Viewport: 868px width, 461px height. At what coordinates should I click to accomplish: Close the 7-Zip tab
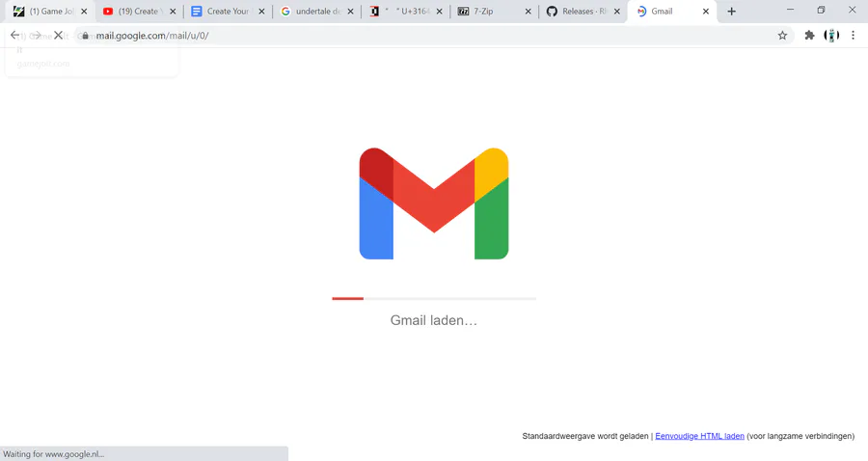point(529,11)
